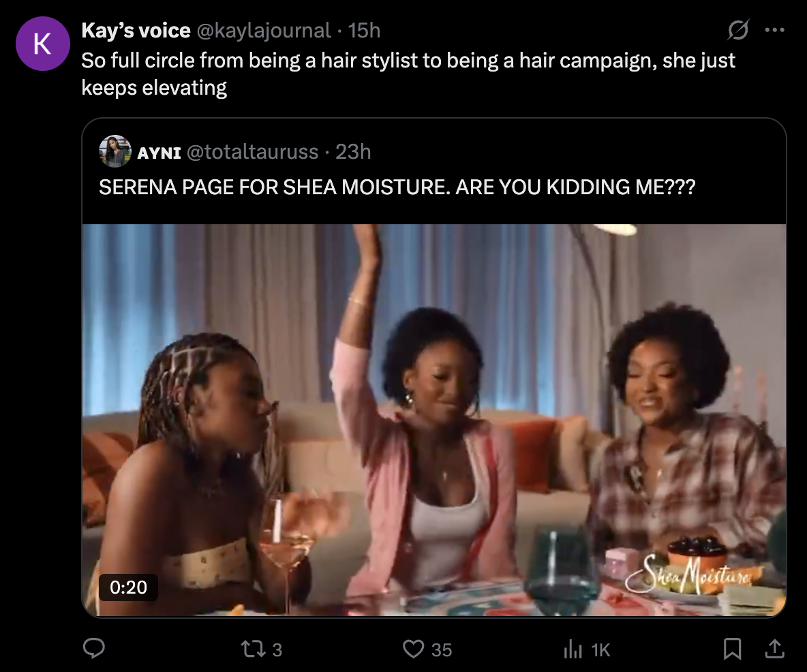Like the tweet with the heart icon
Screen dimensions: 807x672
click(x=414, y=650)
